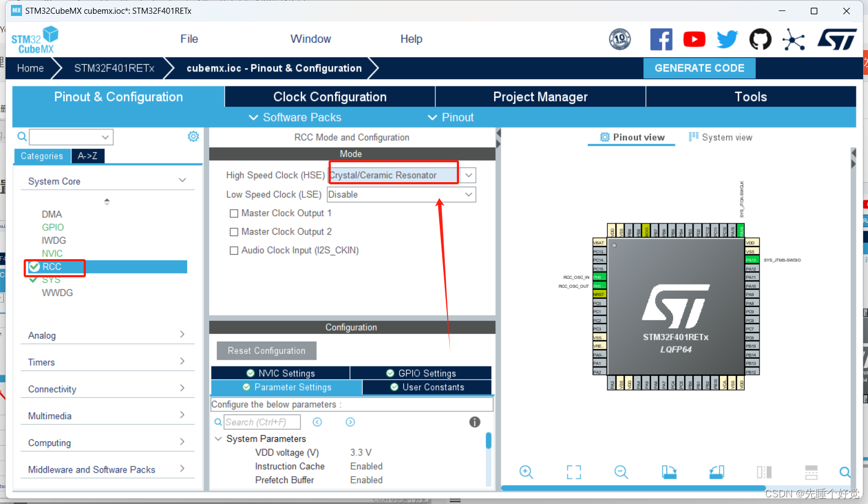
Task: Zoom out on the pinout view
Action: (x=621, y=472)
